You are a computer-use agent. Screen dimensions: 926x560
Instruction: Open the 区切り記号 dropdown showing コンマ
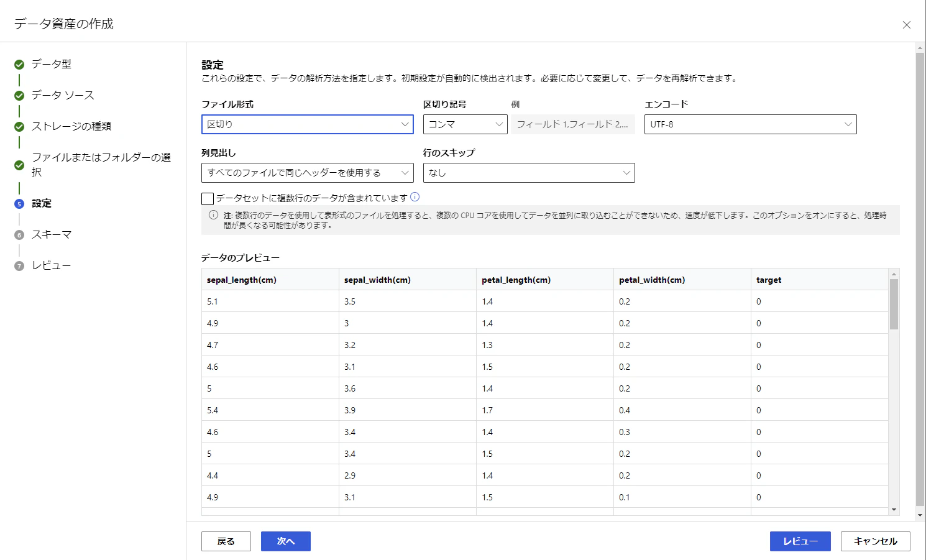coord(465,124)
